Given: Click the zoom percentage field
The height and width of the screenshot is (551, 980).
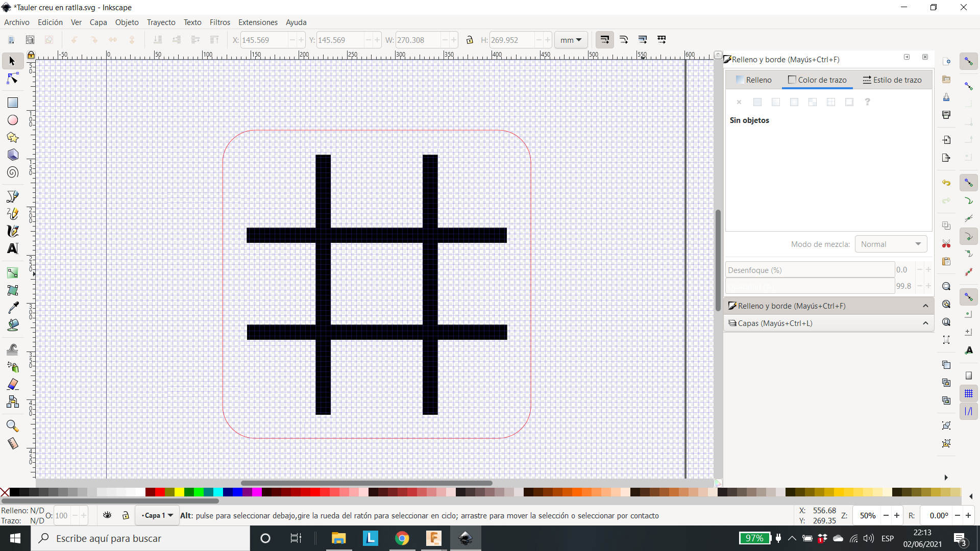Looking at the screenshot, I should tap(867, 515).
